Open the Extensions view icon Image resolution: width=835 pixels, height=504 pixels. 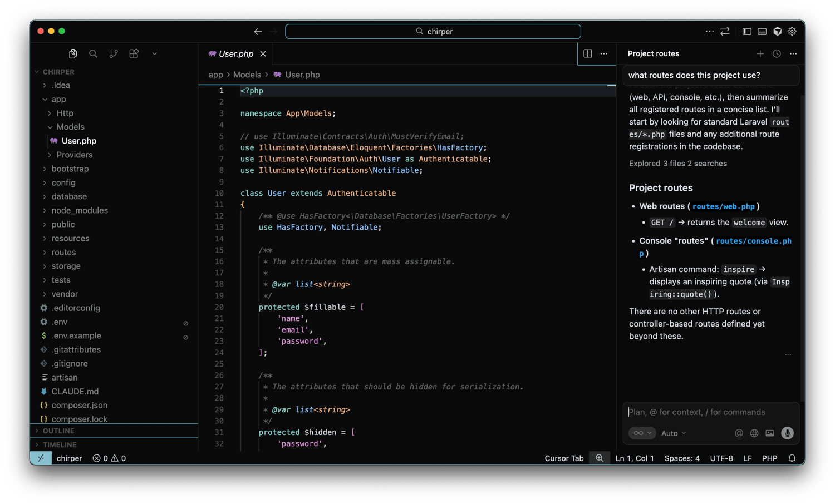point(134,53)
